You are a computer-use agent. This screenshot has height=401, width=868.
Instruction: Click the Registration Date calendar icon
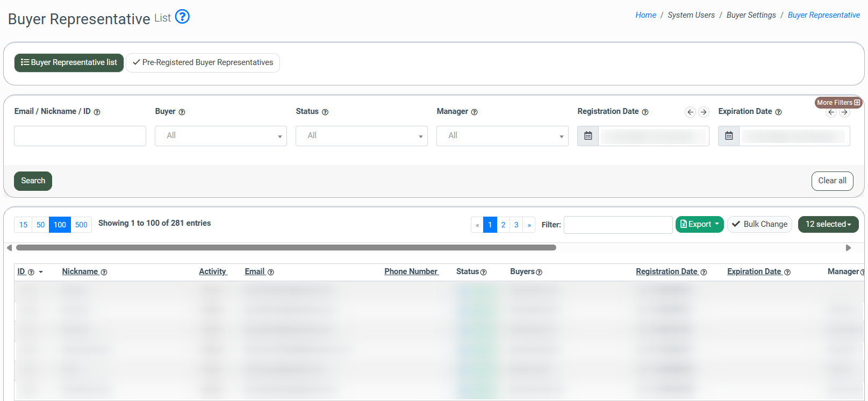pos(588,136)
